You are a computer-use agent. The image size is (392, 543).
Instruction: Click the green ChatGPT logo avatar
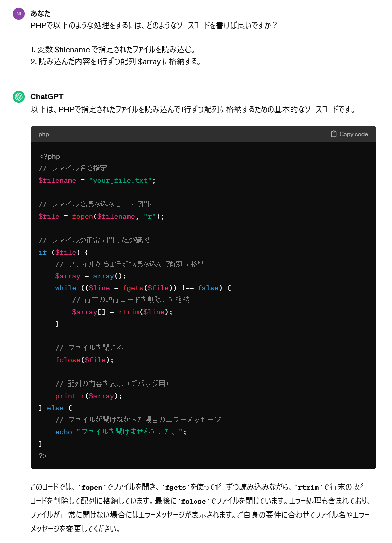[x=19, y=97]
